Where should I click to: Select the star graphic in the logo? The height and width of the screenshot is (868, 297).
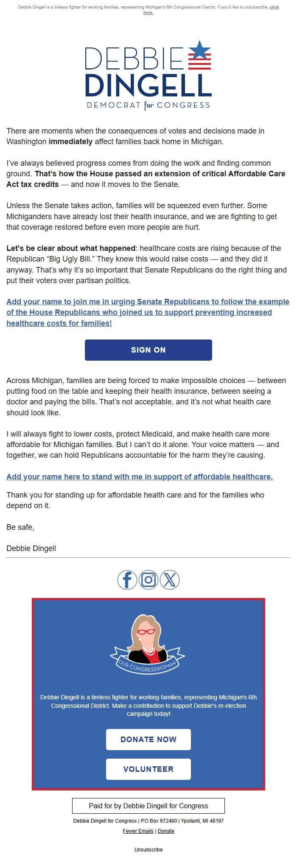[200, 50]
